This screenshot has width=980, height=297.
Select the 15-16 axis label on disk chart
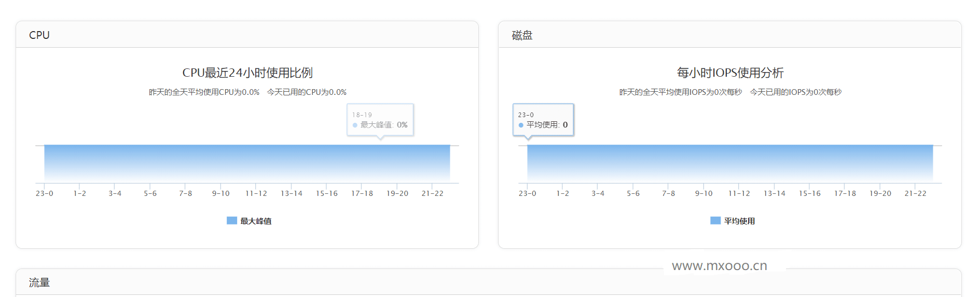point(809,193)
